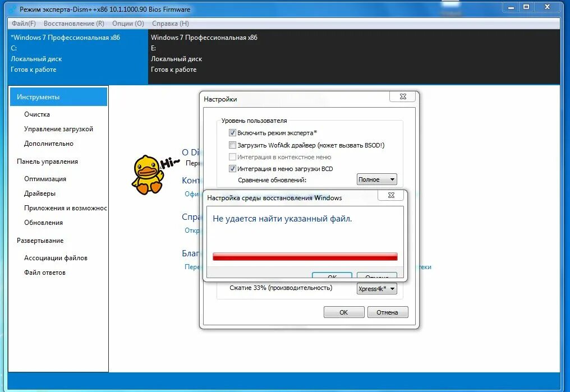Open Приложения и возможности item
This screenshot has height=392, width=570.
(66, 208)
